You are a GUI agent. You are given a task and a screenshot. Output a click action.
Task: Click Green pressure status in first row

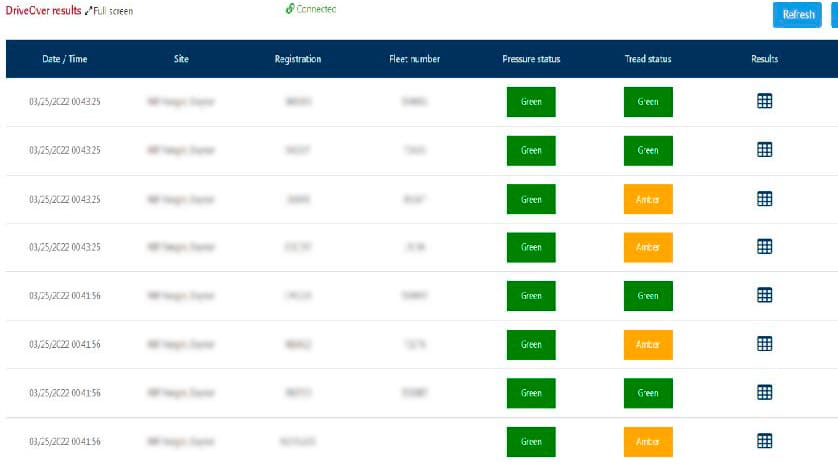[x=531, y=102]
